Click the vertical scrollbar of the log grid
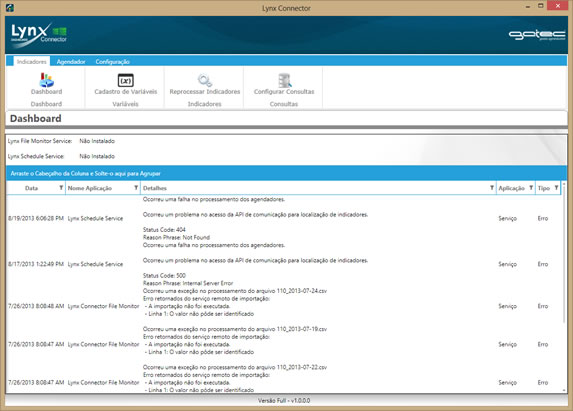 point(565,256)
